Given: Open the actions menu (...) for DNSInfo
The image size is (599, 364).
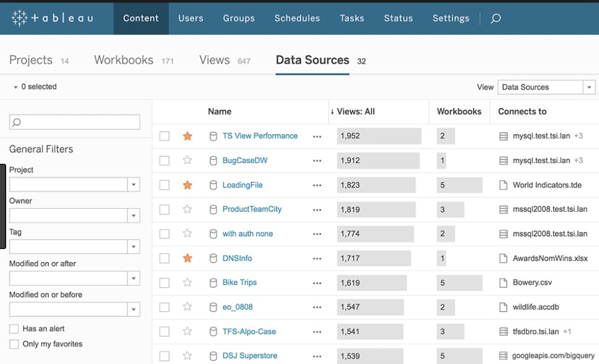Looking at the screenshot, I should pos(317,258).
